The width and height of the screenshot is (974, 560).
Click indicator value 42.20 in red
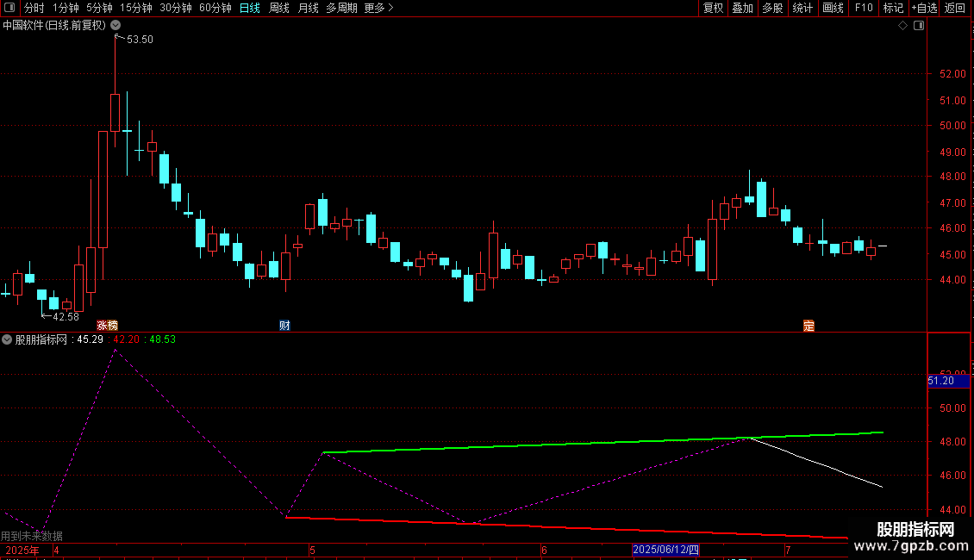(x=127, y=339)
